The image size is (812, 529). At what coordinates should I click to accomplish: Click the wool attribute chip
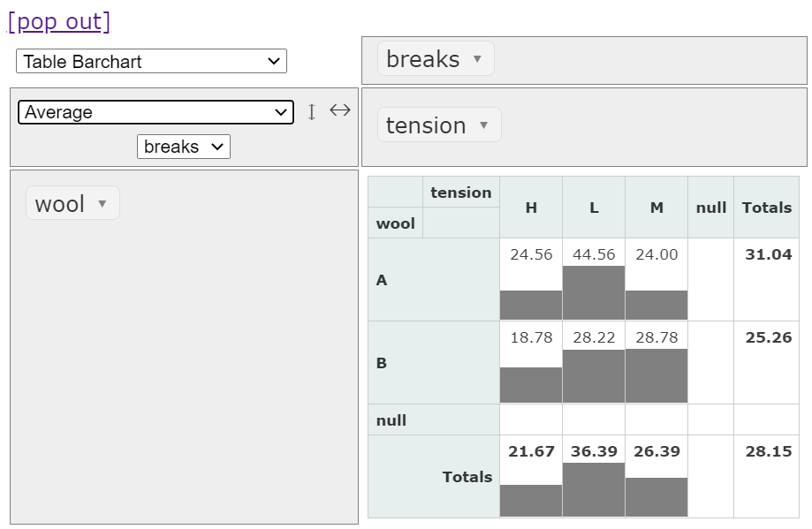pos(60,204)
